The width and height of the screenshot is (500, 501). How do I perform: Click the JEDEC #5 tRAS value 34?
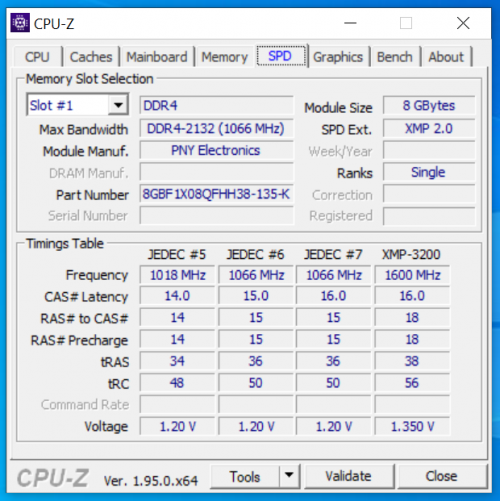pyautogui.click(x=177, y=361)
